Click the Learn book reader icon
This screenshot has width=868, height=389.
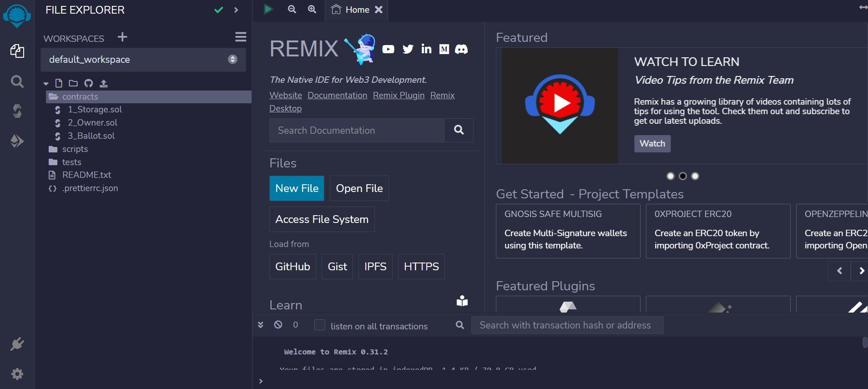point(462,301)
